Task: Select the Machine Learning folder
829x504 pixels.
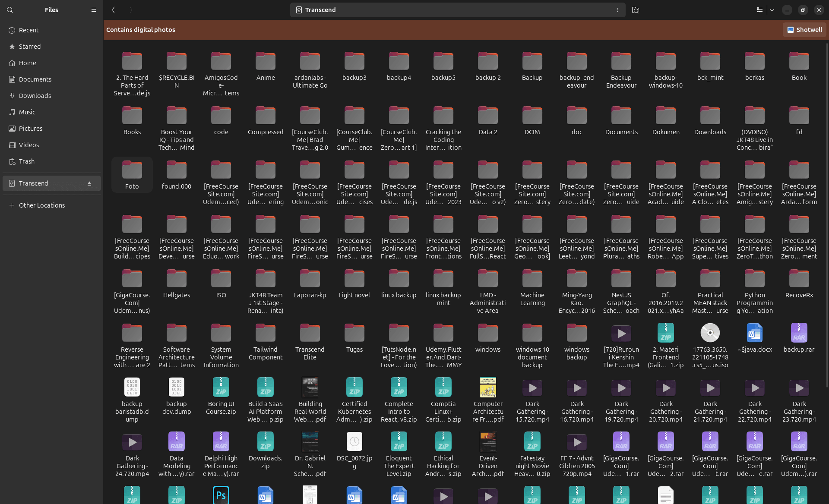Action: click(x=532, y=288)
